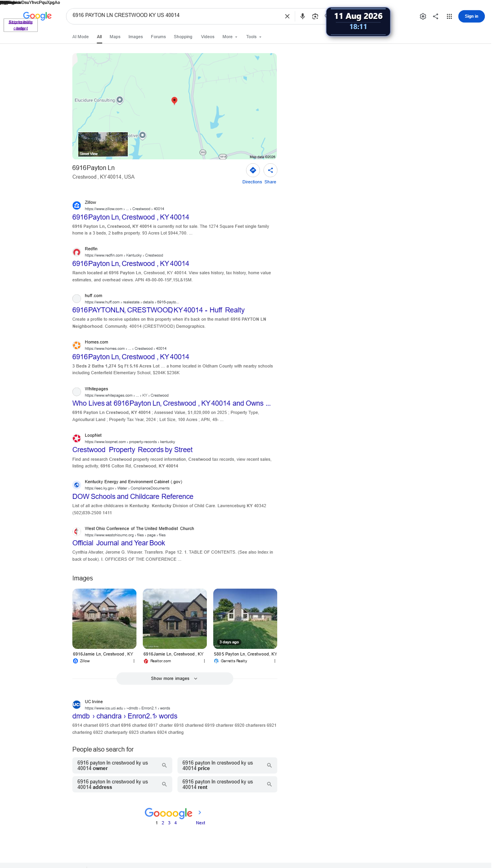Viewport: 497px width, 868px height.
Task: Select the Maps tab
Action: [115, 37]
